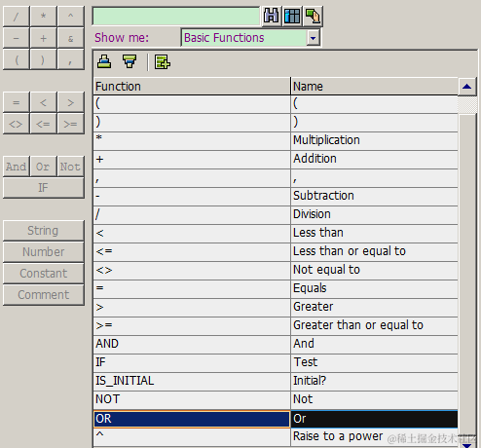
Task: Click the String button
Action: 44,231
